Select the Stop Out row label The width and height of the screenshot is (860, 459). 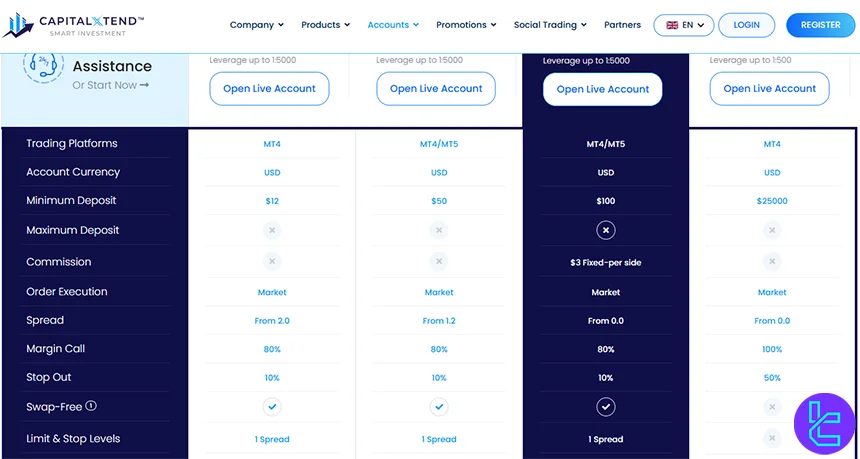[x=49, y=377]
